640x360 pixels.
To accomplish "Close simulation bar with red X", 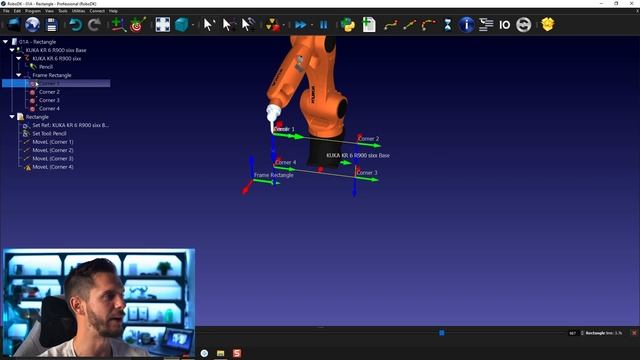I will click(634, 333).
